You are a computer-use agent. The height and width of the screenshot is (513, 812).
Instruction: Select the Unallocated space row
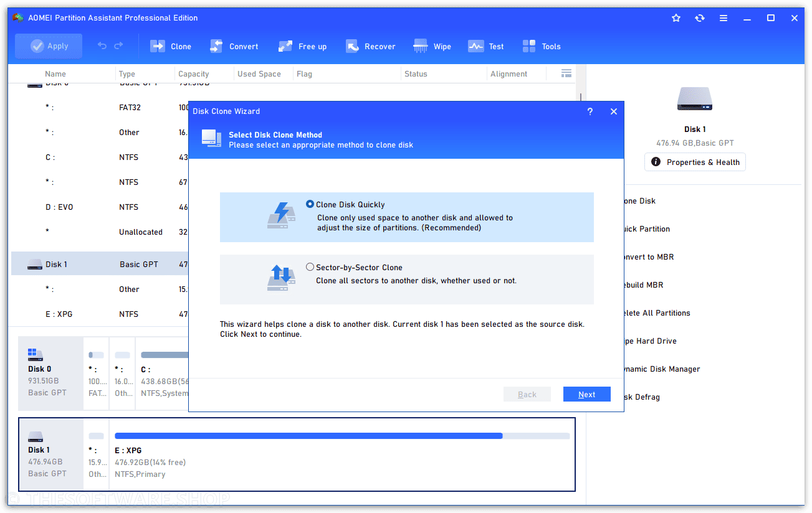click(x=100, y=232)
